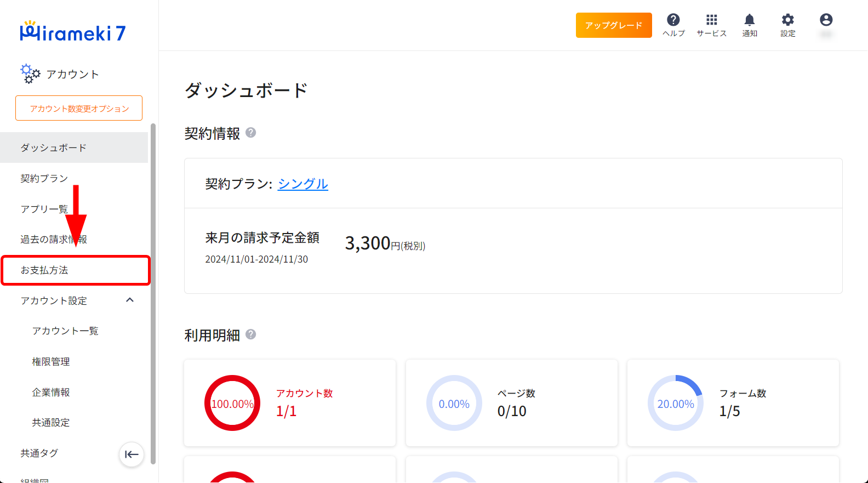
Task: Click the sidebar vertical scrollbar
Action: pyautogui.click(x=153, y=293)
